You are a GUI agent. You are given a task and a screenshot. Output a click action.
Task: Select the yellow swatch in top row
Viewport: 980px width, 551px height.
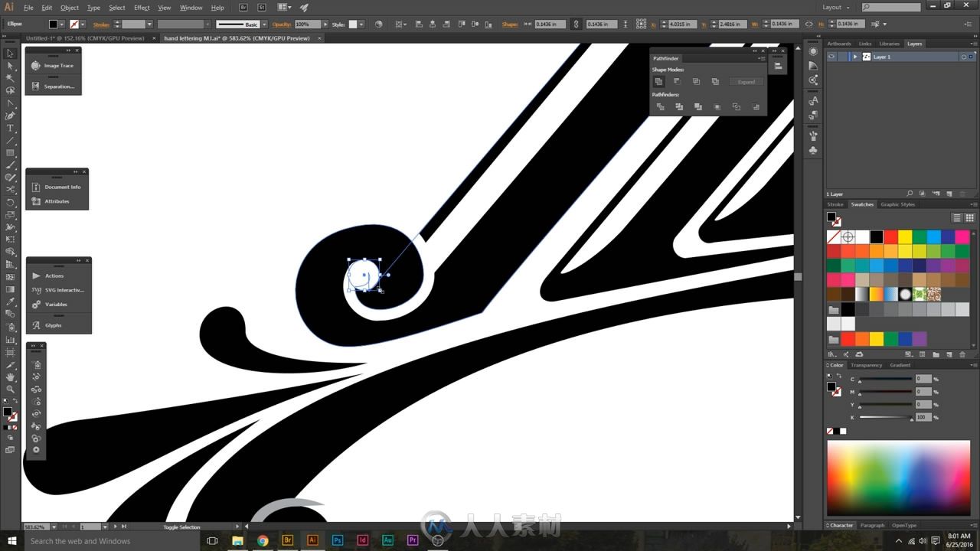[905, 237]
